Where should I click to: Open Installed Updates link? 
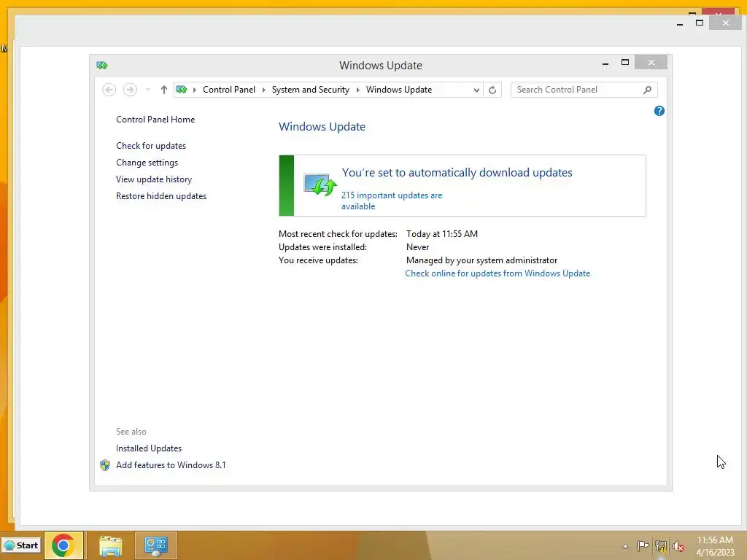pos(149,448)
